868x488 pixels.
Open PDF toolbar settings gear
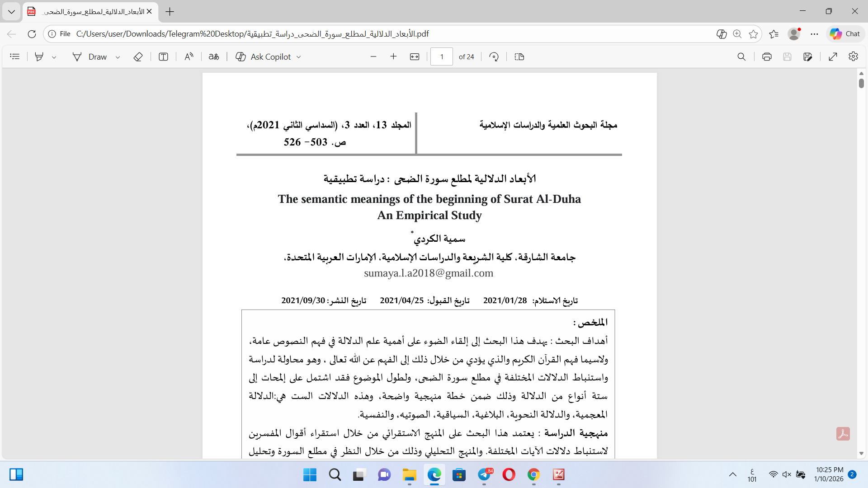(x=854, y=57)
